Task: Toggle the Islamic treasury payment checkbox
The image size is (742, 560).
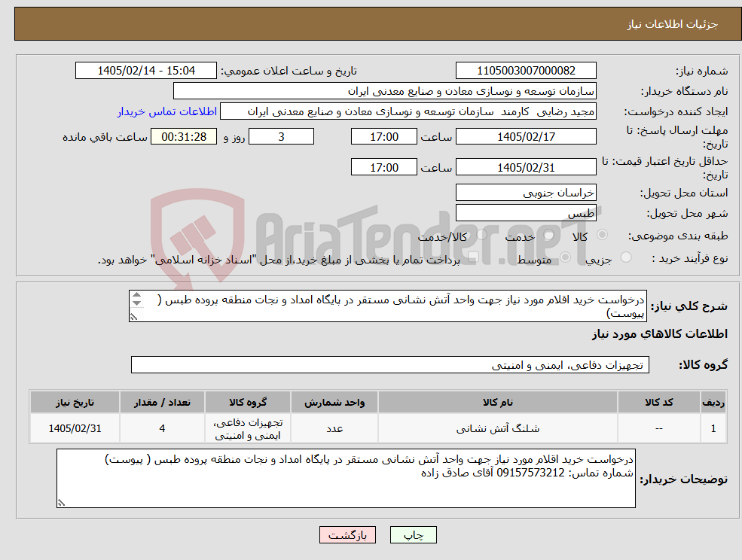Action: tap(473, 257)
